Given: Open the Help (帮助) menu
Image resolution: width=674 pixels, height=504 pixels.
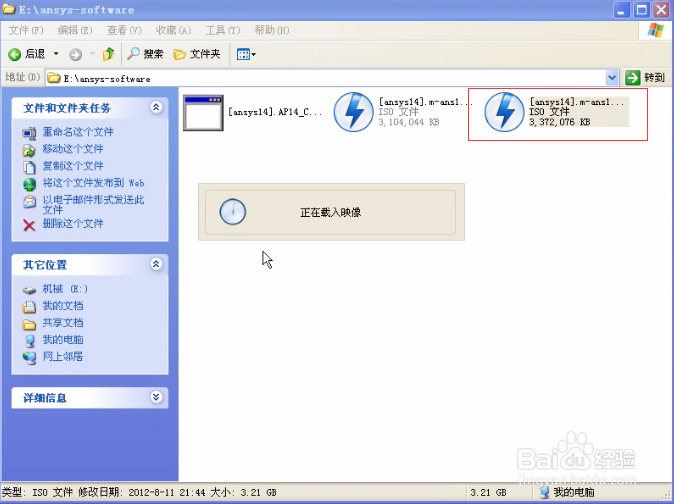Looking at the screenshot, I should coord(272,30).
